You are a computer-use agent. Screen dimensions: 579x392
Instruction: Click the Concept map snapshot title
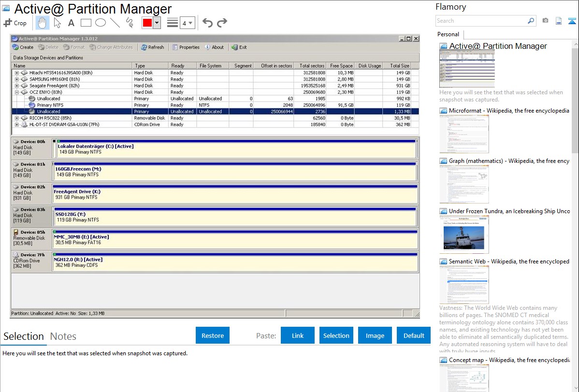[x=509, y=360]
